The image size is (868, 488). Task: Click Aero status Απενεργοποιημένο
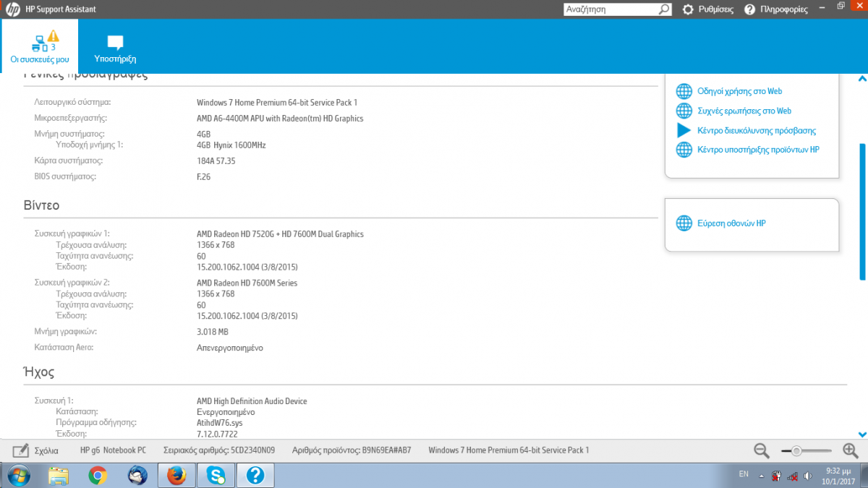229,348
